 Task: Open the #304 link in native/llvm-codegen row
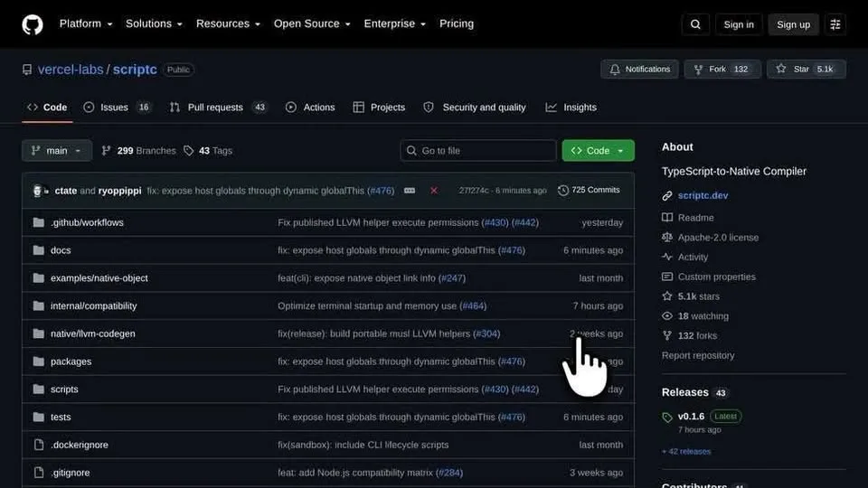[x=486, y=333]
